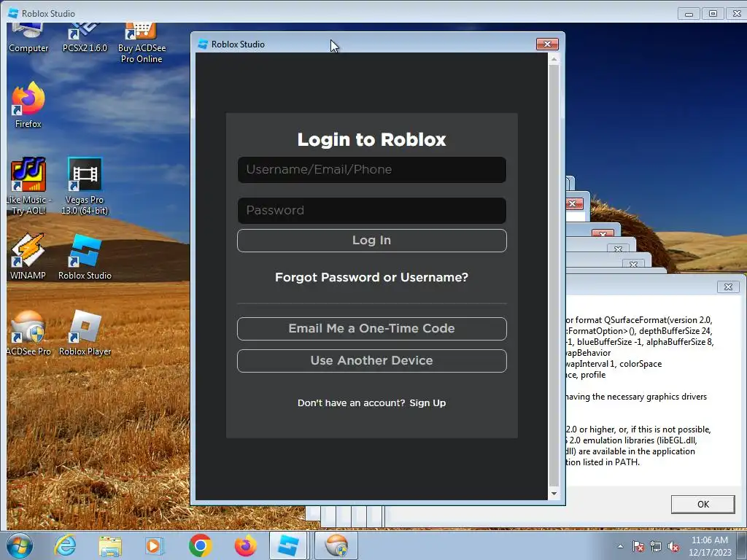The width and height of the screenshot is (747, 560).
Task: Open Windows Explorer from the taskbar
Action: coord(110,545)
